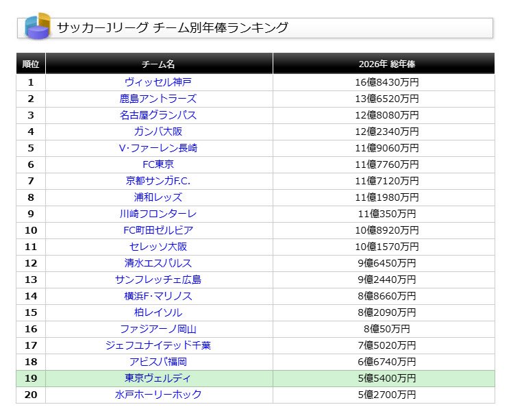Open the ジェフユナイテッド千葉 team link
This screenshot has height=420, width=511.
tap(158, 345)
